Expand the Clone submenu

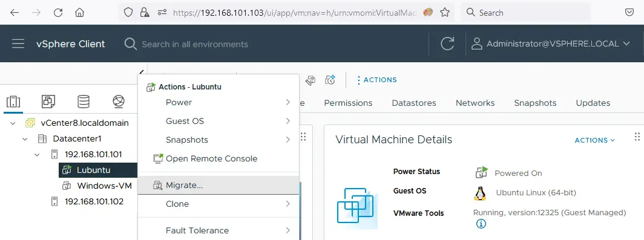tap(218, 204)
